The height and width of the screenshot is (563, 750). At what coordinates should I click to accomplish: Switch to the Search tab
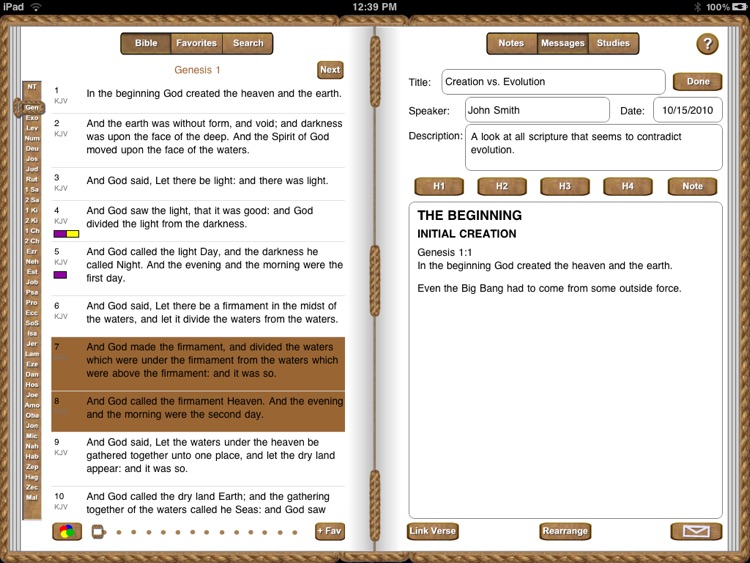click(x=248, y=43)
